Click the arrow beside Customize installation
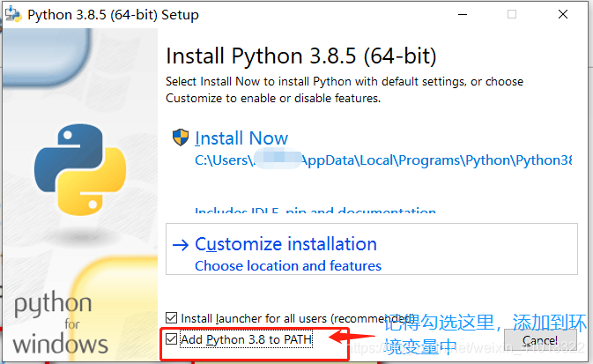 (x=181, y=244)
